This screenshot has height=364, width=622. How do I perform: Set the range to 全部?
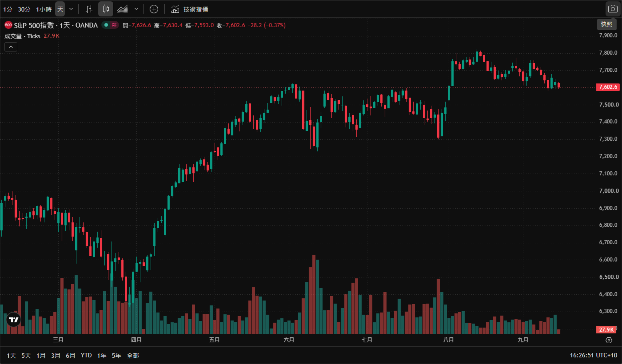(133, 355)
